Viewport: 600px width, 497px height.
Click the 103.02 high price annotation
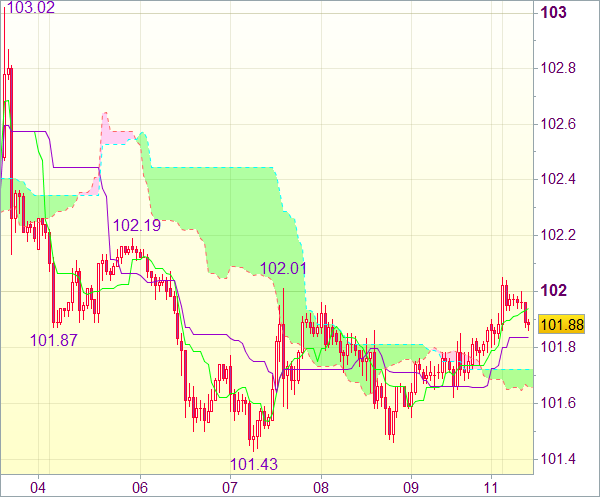tap(31, 7)
